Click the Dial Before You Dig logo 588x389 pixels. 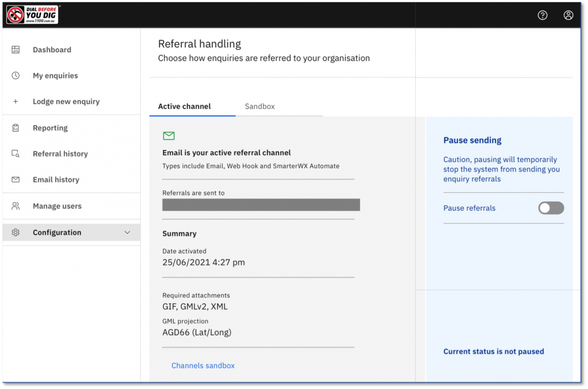[x=32, y=14]
